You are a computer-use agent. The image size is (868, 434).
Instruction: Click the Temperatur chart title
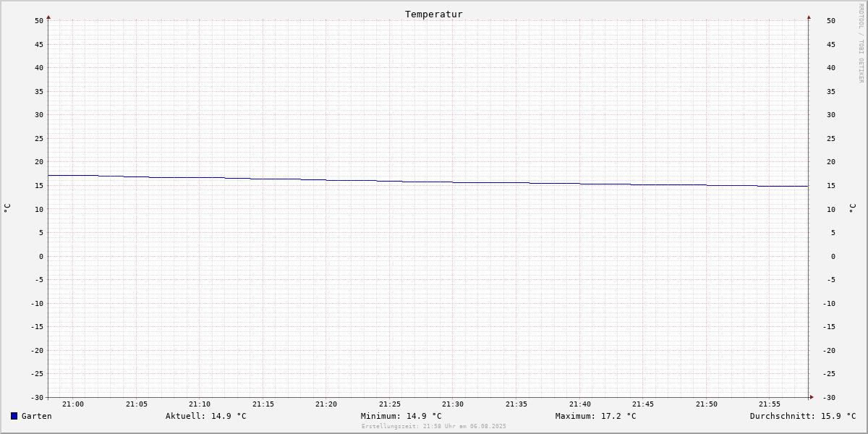coord(434,14)
